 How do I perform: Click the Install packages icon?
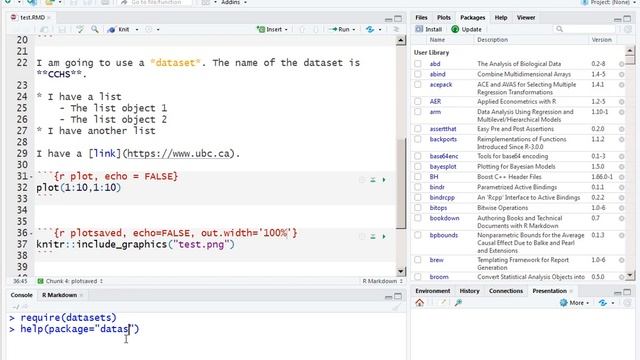419,29
